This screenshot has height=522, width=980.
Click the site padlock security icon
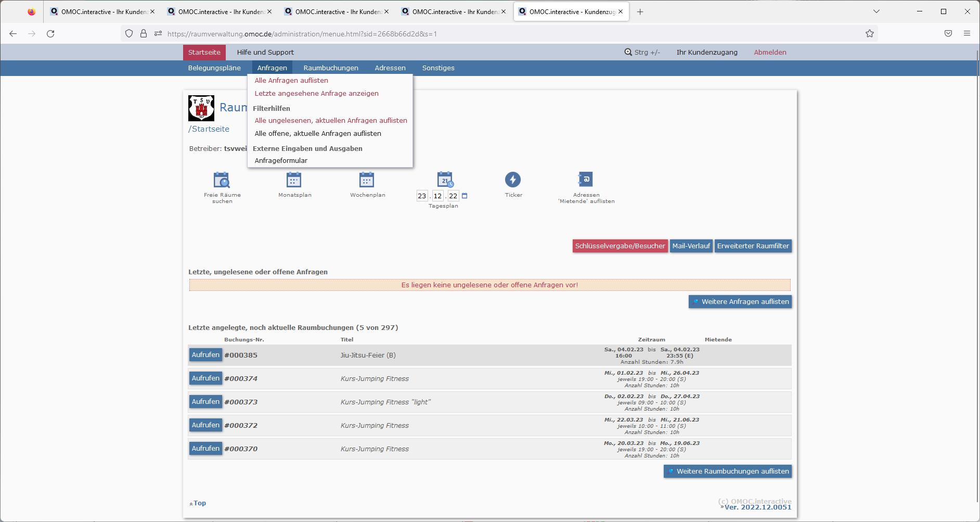(x=144, y=33)
